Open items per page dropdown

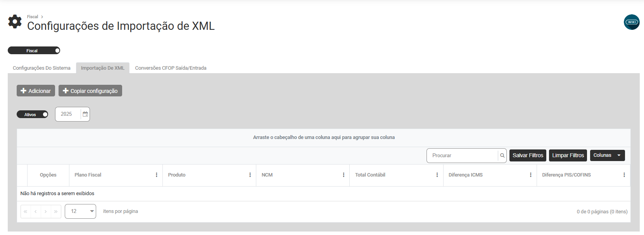pos(80,211)
